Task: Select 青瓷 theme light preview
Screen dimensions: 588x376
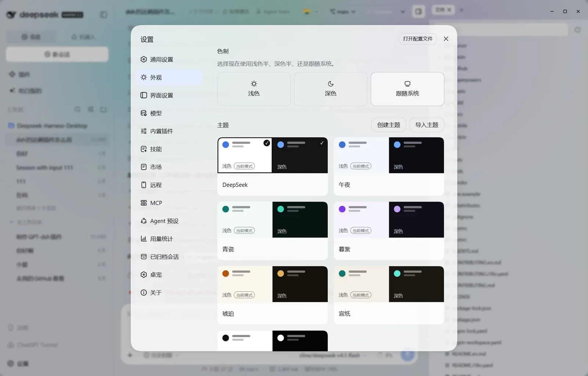Action: pos(245,220)
